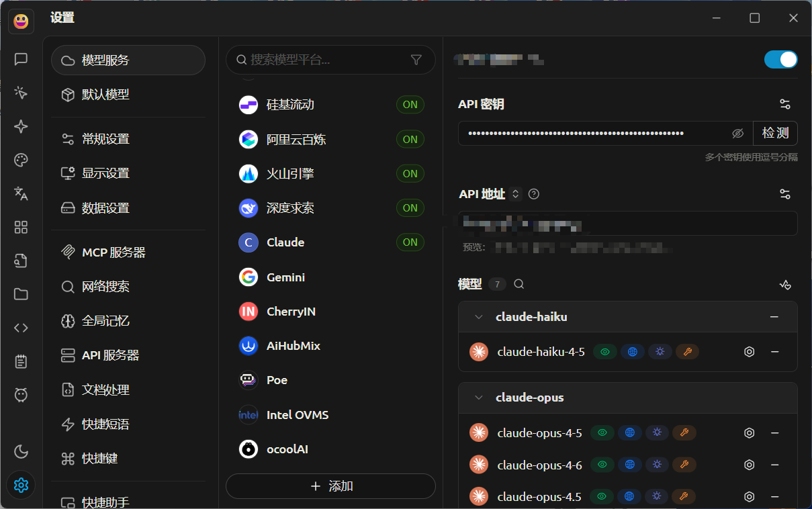Open 网络搜索 settings section
This screenshot has width=812, height=509.
(128, 287)
